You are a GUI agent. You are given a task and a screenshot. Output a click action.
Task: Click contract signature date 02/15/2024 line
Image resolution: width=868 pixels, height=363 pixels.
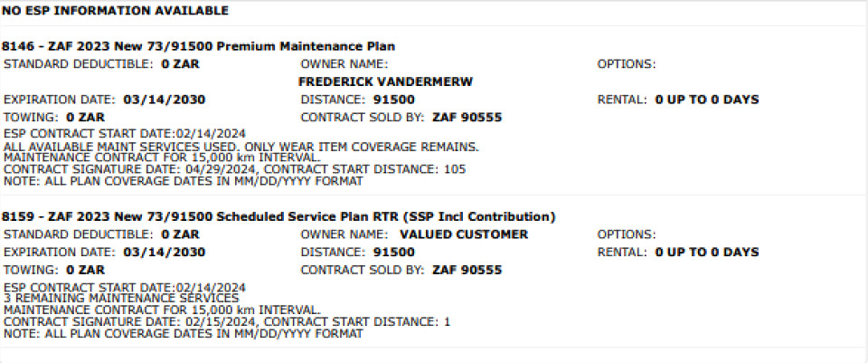tap(227, 322)
